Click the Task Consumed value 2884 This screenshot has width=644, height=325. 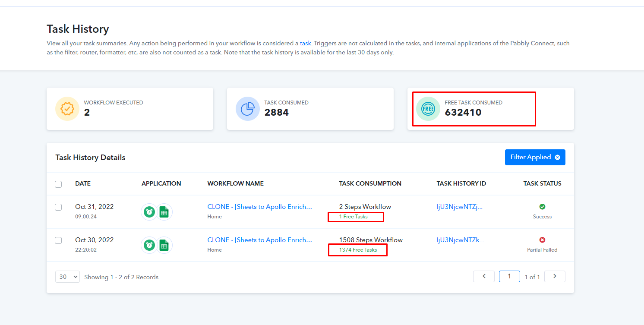(277, 113)
